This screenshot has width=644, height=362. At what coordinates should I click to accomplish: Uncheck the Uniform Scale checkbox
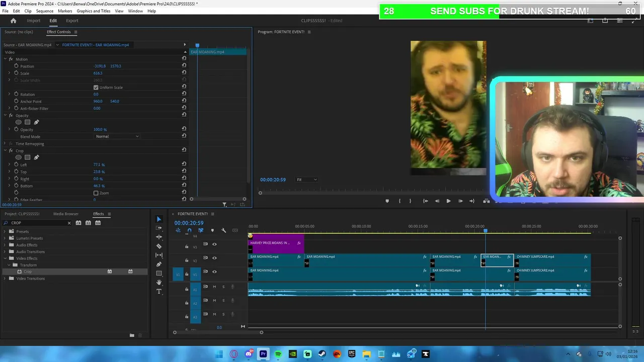pyautogui.click(x=96, y=87)
